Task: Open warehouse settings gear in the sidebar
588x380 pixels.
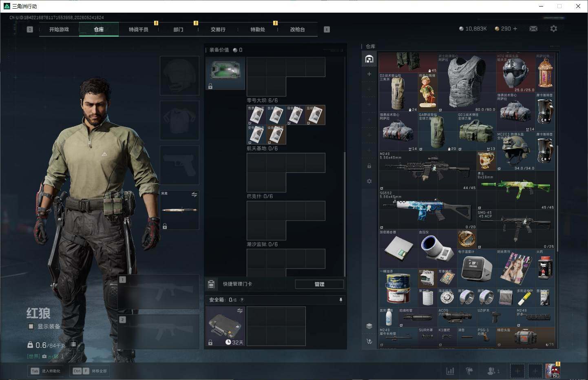Action: [369, 181]
